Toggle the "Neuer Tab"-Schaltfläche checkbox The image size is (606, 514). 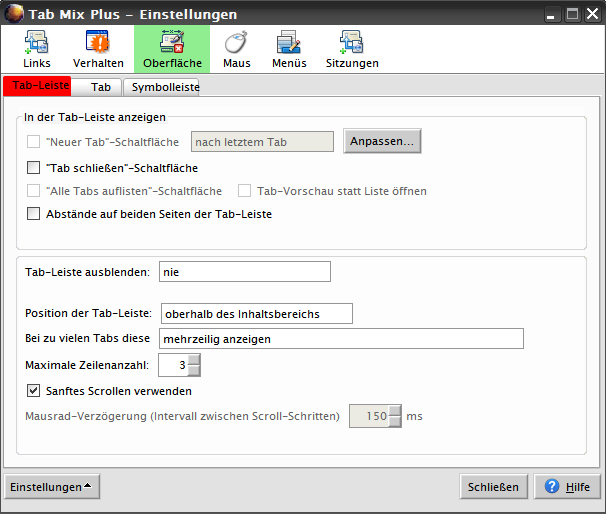pos(33,142)
